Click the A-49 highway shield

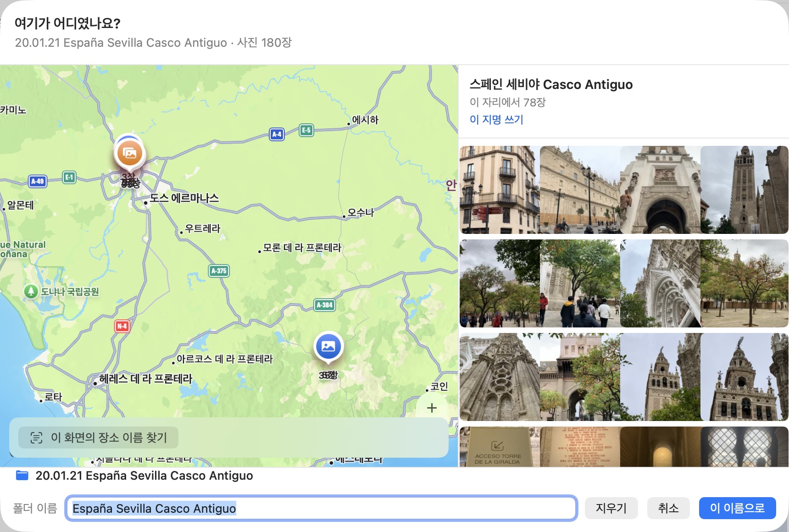38,181
